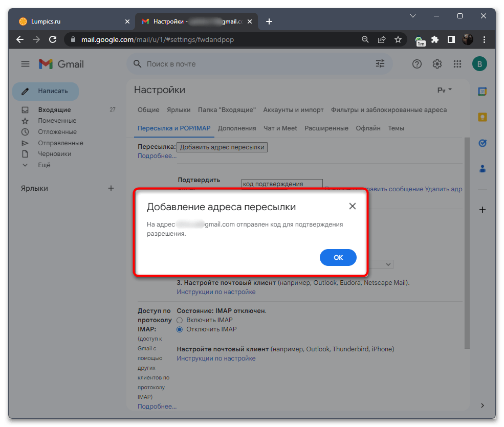Viewport: 504px width, 427px height.
Task: Open the Отложенные snoozed folder
Action: tap(57, 132)
